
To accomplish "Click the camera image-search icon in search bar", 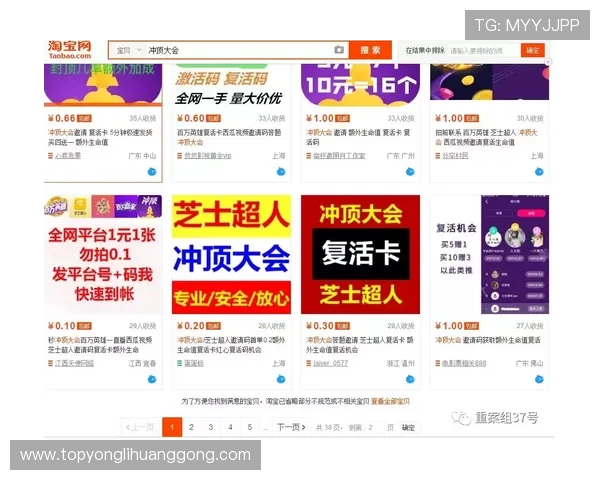I will coord(339,50).
